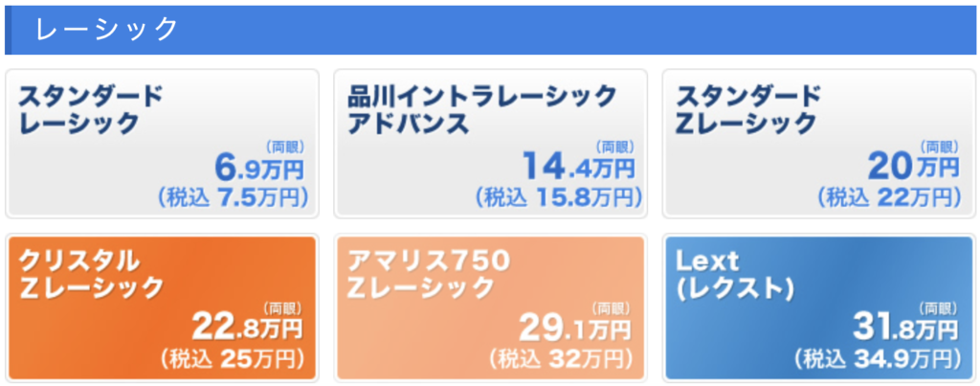Image resolution: width=980 pixels, height=386 pixels.
Task: Click the (税込 25万円) tax-included price
Action: pyautogui.click(x=232, y=358)
